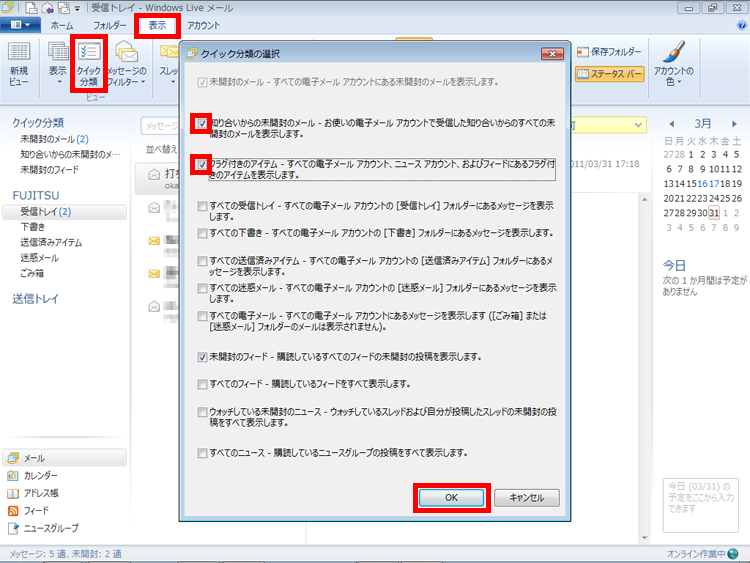750x563 pixels.
Task: Check the すべての下書き checkbox
Action: (202, 233)
